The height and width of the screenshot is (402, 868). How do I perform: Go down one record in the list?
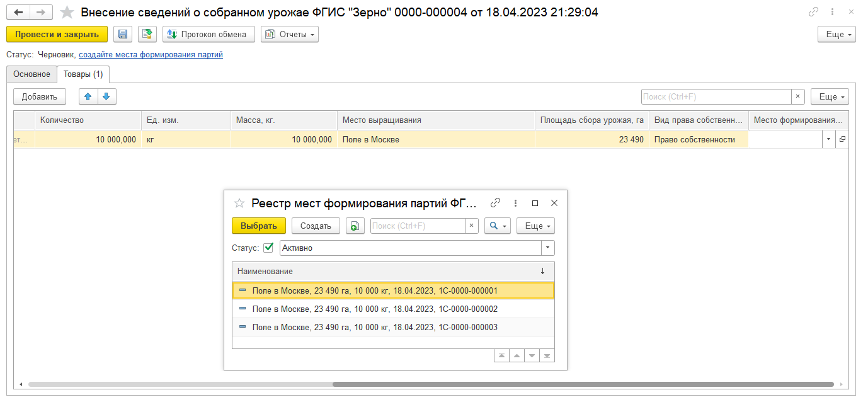pos(532,355)
